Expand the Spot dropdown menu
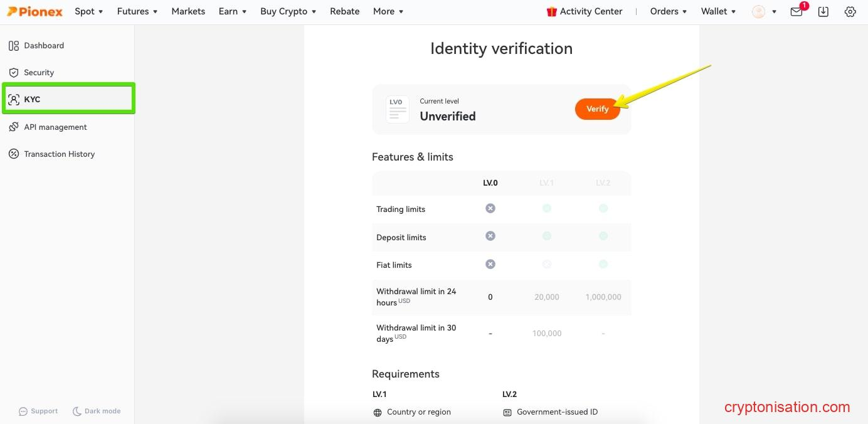This screenshot has width=868, height=424. (88, 11)
